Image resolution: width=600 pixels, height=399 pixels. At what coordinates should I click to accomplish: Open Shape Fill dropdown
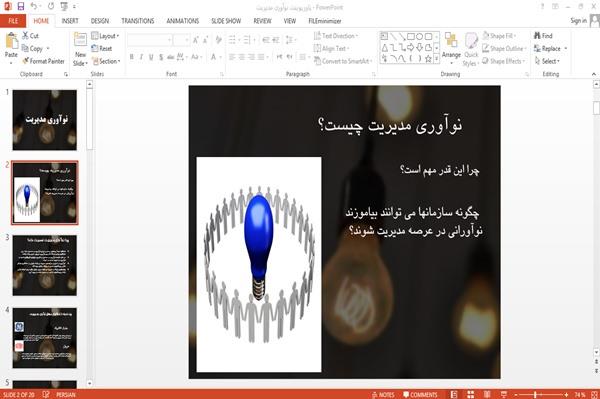[x=499, y=36]
